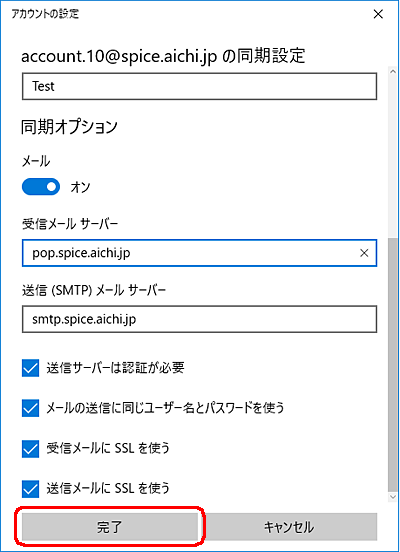Uncheck 送信サーバーは認証が必要 checkbox

pos(31,368)
